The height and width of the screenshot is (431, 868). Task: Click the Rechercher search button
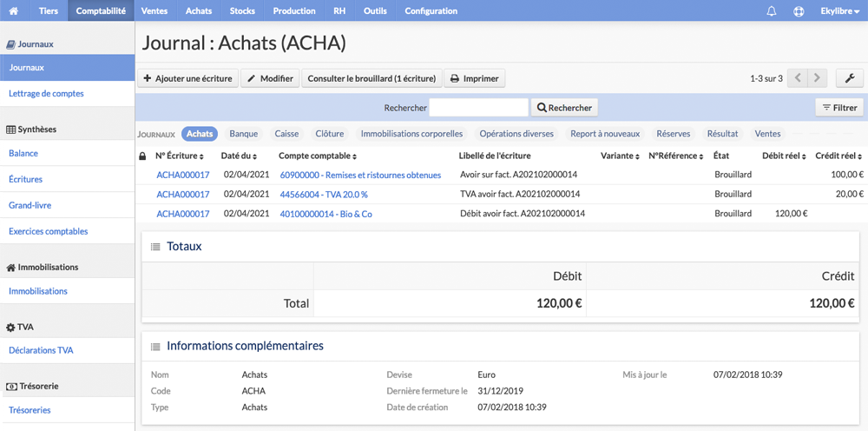pyautogui.click(x=564, y=108)
